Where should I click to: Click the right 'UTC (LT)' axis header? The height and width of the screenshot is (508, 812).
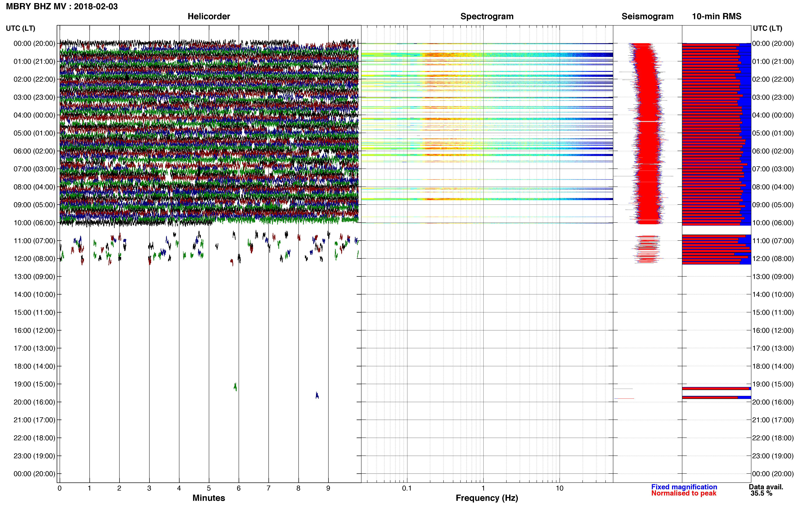pyautogui.click(x=767, y=28)
